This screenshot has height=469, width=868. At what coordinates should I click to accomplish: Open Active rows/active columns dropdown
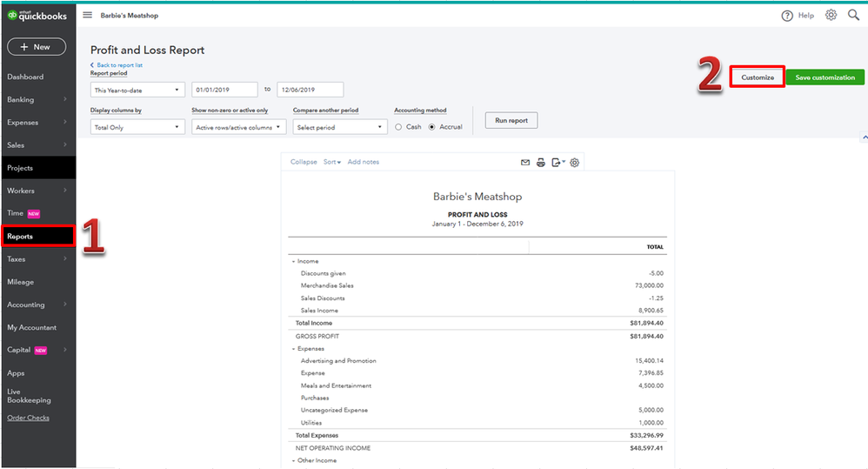point(239,127)
